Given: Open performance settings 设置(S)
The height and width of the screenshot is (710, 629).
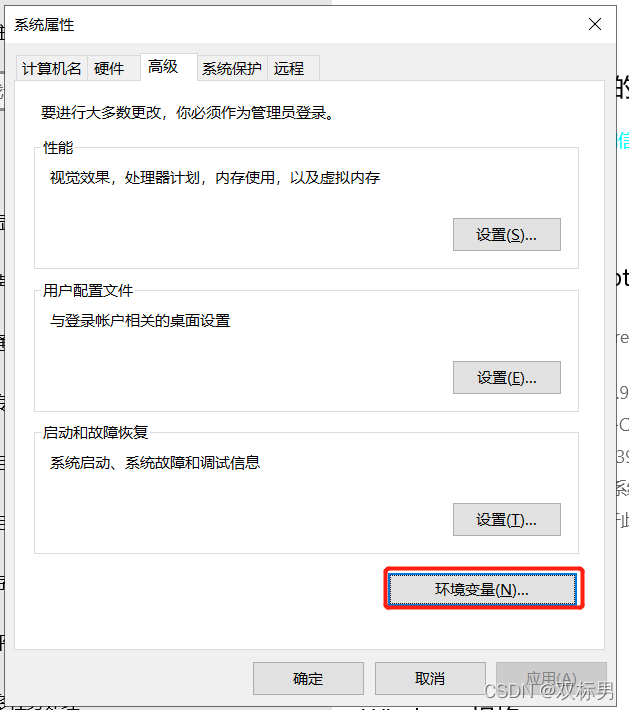Looking at the screenshot, I should tap(507, 235).
